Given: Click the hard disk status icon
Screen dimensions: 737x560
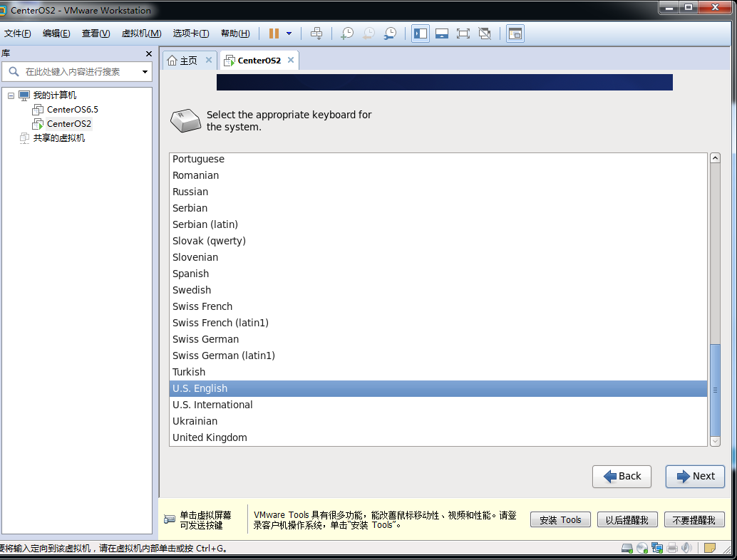Looking at the screenshot, I should (x=627, y=548).
